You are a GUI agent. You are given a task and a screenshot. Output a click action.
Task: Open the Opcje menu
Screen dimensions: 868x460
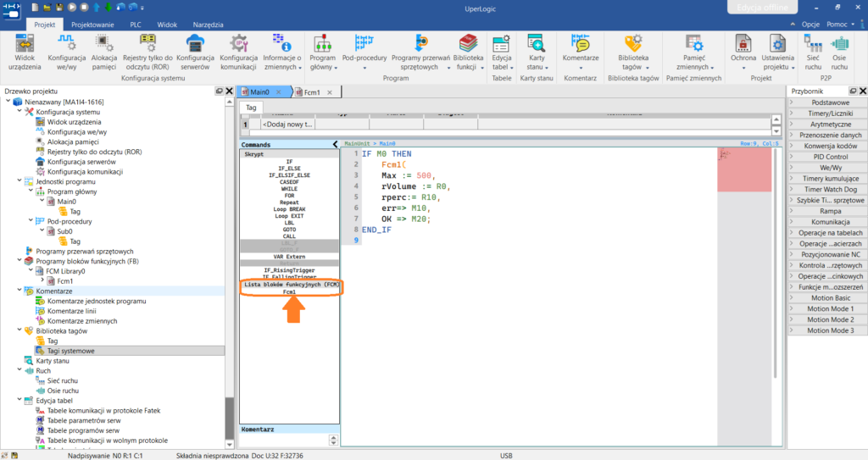810,25
